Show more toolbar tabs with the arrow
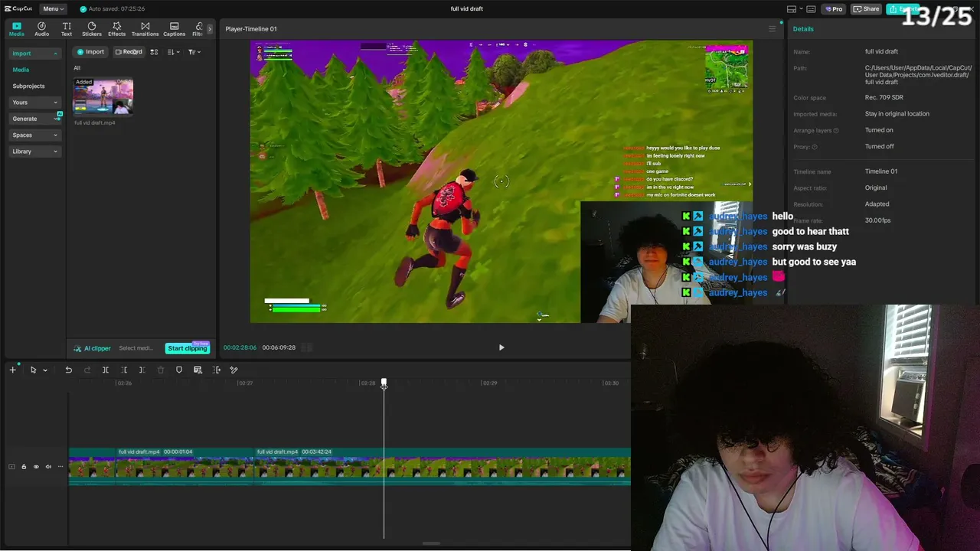The height and width of the screenshot is (551, 980). [x=211, y=29]
